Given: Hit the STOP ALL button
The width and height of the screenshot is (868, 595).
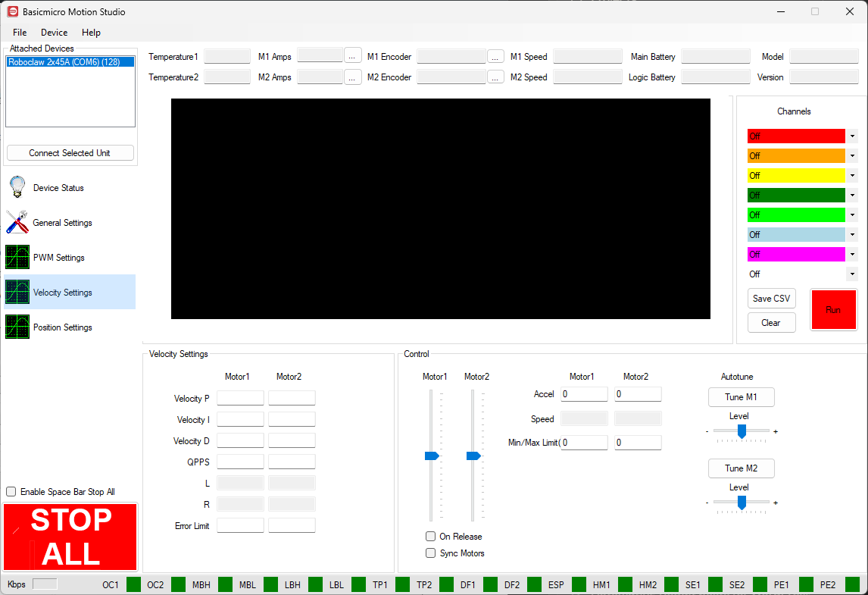Looking at the screenshot, I should point(70,537).
